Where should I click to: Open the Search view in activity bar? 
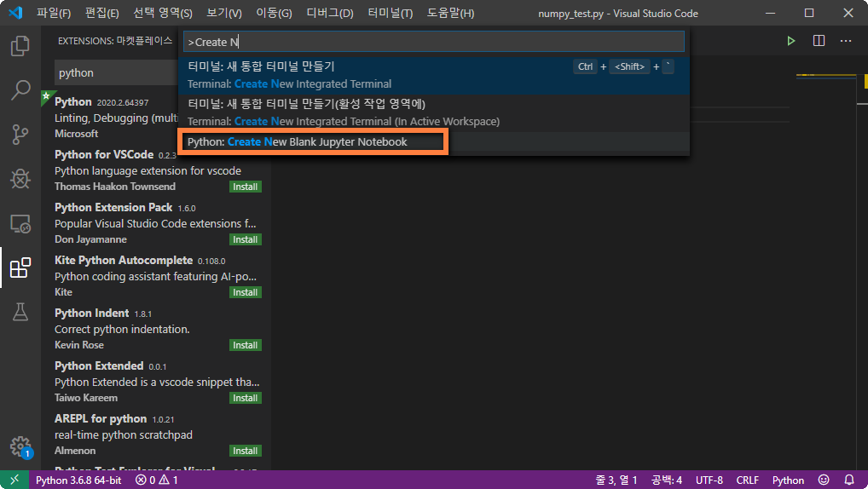click(20, 89)
